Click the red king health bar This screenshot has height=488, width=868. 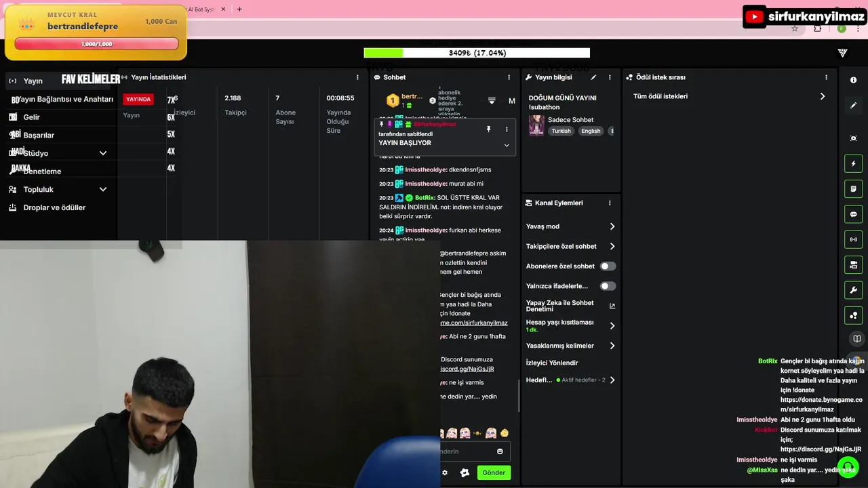[x=96, y=44]
